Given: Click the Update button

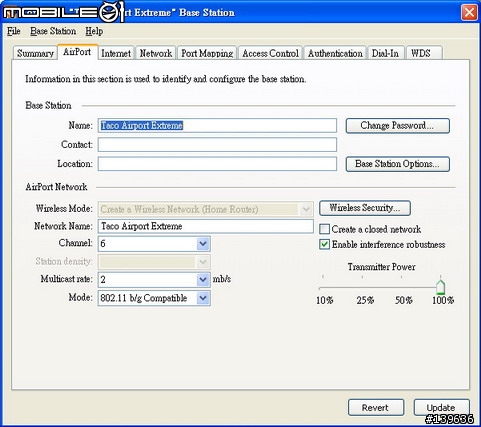Looking at the screenshot, I should 441,407.
